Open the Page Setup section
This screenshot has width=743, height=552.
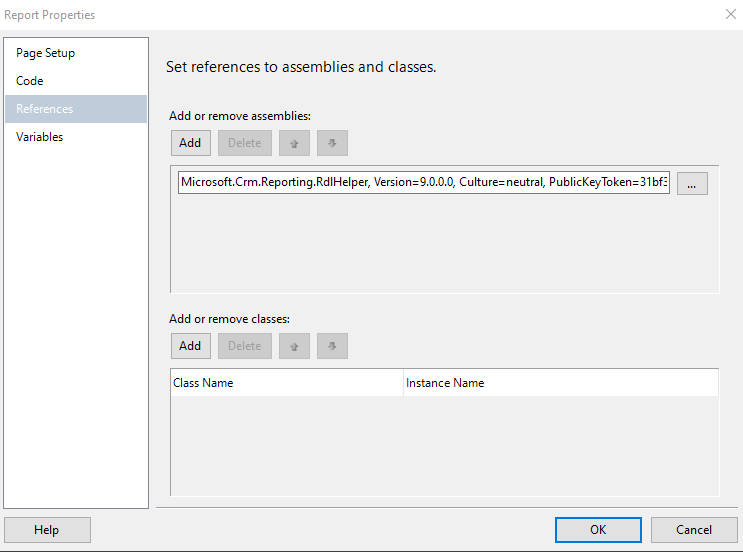pyautogui.click(x=45, y=53)
